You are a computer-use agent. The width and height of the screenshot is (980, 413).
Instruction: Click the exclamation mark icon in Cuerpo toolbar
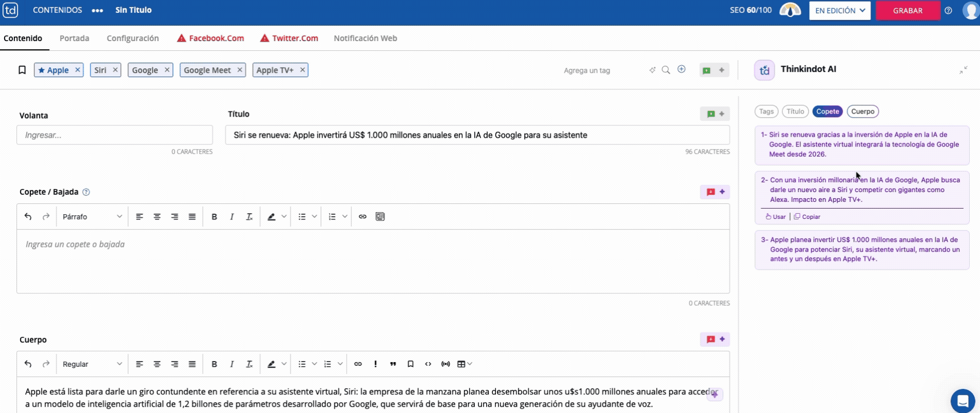[375, 364]
